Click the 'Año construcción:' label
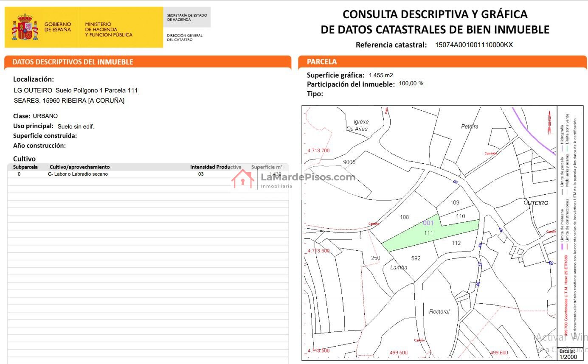This screenshot has width=588, height=364. (x=39, y=146)
